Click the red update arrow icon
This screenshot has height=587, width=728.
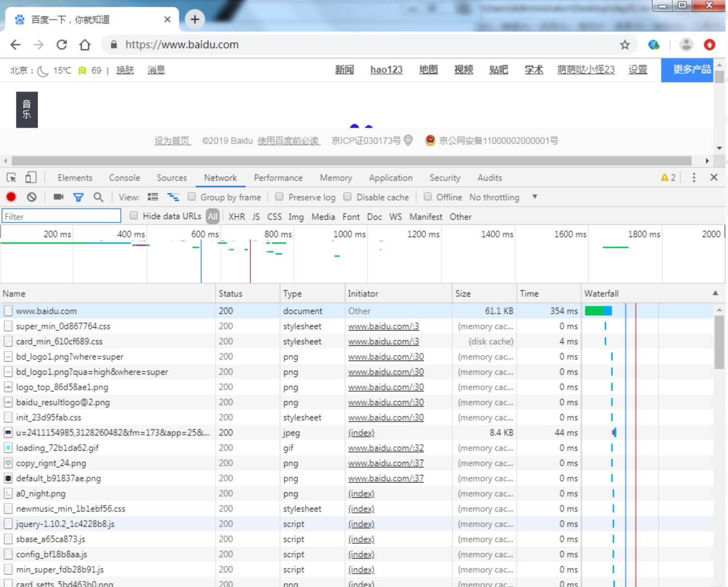coord(709,45)
